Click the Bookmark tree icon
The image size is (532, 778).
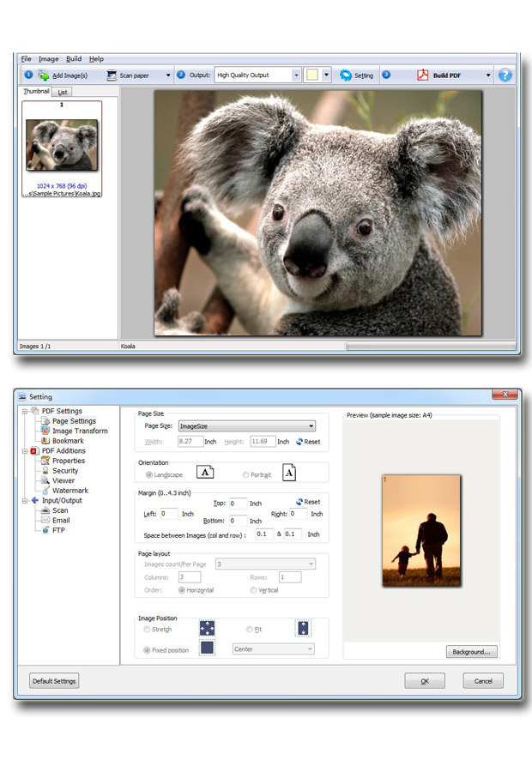[45, 441]
